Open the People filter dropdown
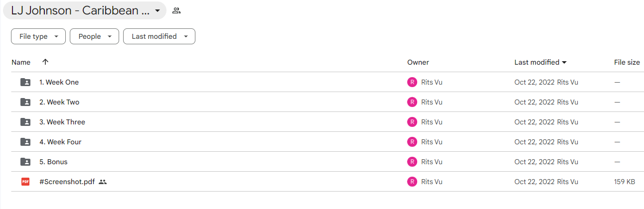The image size is (644, 209). 94,36
